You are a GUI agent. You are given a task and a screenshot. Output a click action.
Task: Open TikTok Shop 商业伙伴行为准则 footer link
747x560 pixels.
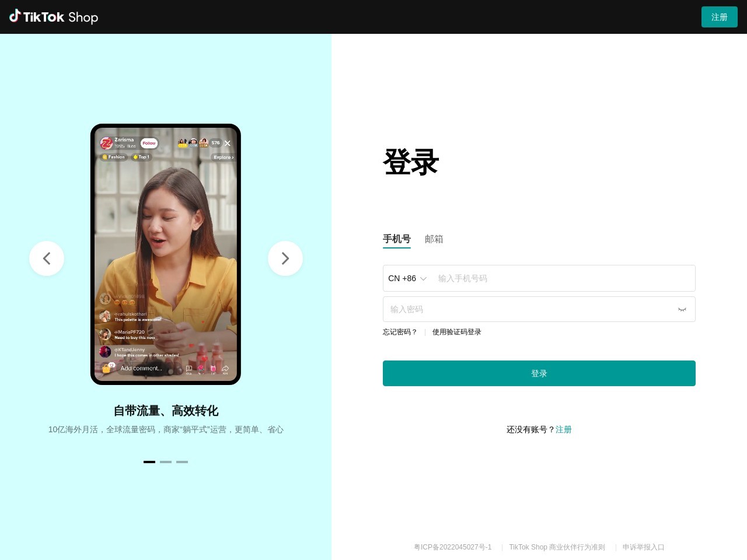(557, 547)
